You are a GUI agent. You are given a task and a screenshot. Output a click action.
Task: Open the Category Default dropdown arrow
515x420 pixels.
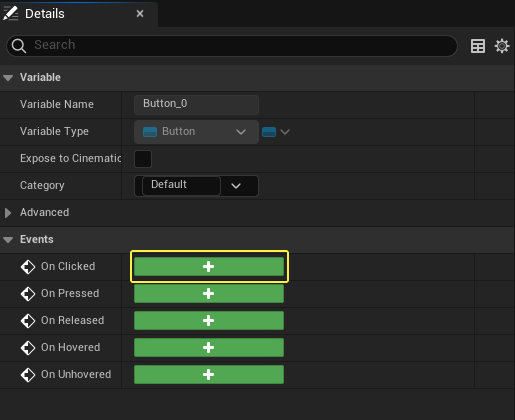tap(236, 186)
